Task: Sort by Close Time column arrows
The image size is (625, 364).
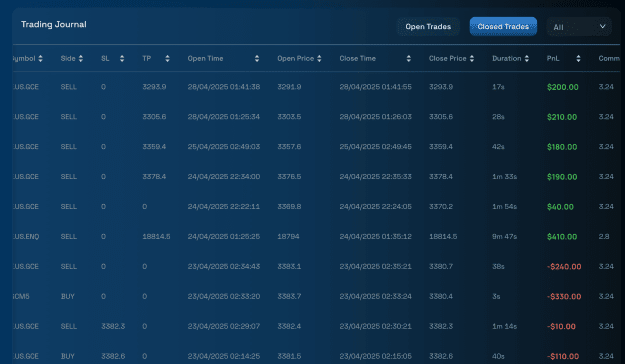Action: point(408,59)
